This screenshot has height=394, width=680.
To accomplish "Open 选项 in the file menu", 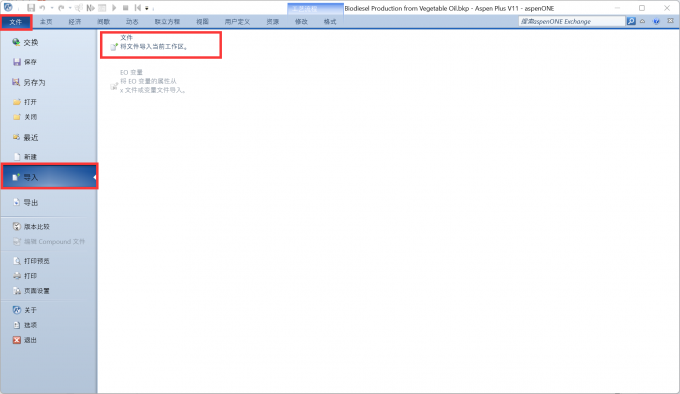I will (49, 325).
